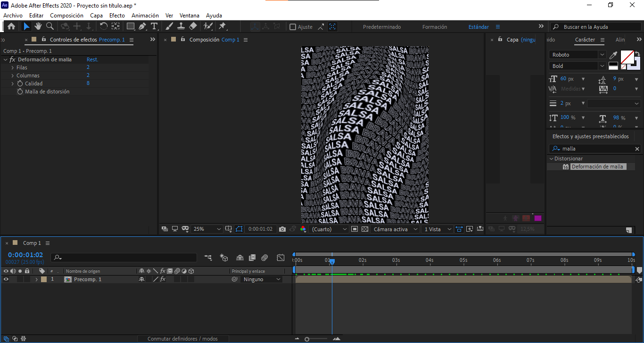The image size is (644, 343).
Task: Open the Cámara activa view dropdown
Action: (x=395, y=229)
